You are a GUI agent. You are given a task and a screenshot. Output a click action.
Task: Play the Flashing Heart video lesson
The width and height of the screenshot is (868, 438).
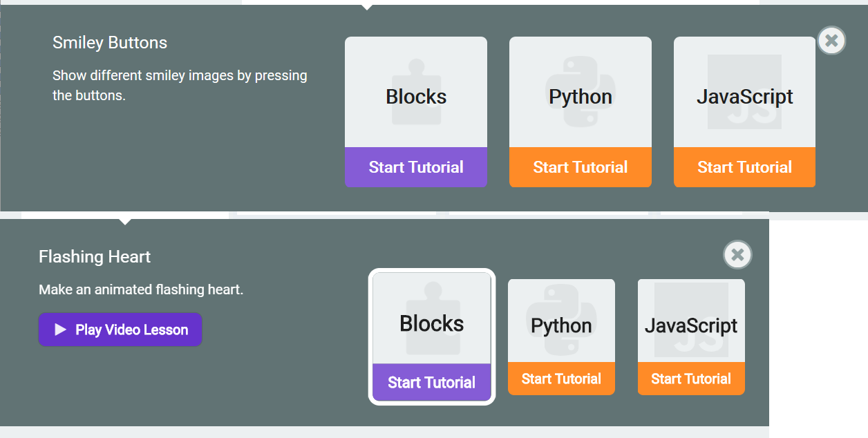click(x=120, y=330)
